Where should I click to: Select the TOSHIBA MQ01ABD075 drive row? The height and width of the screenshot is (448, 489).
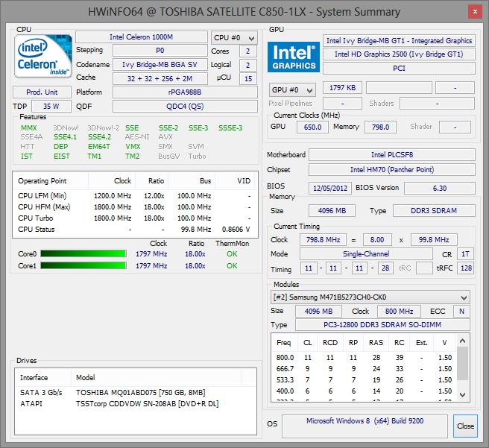click(x=136, y=393)
